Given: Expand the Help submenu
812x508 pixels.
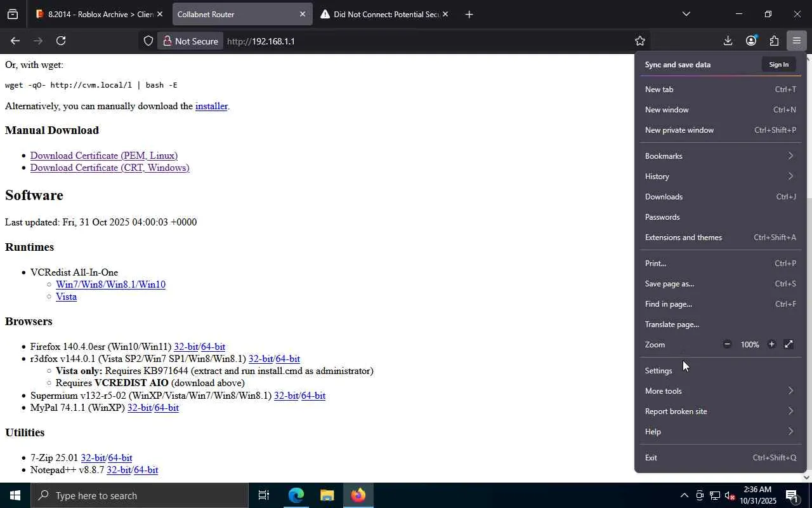Looking at the screenshot, I should (720, 431).
